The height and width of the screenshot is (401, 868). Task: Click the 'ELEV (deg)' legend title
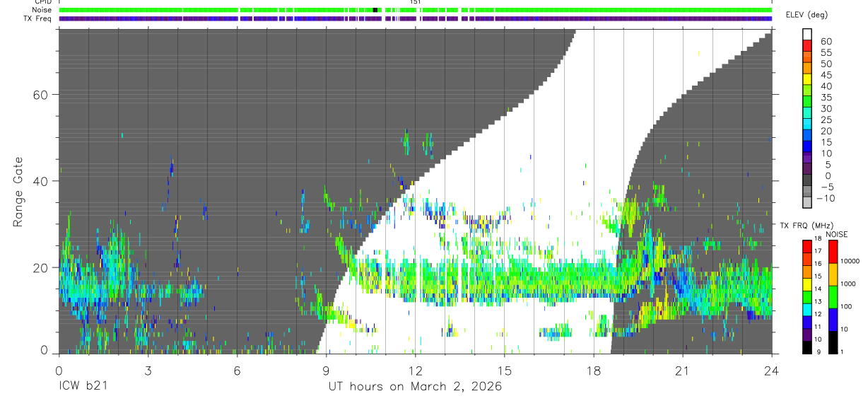pyautogui.click(x=807, y=15)
